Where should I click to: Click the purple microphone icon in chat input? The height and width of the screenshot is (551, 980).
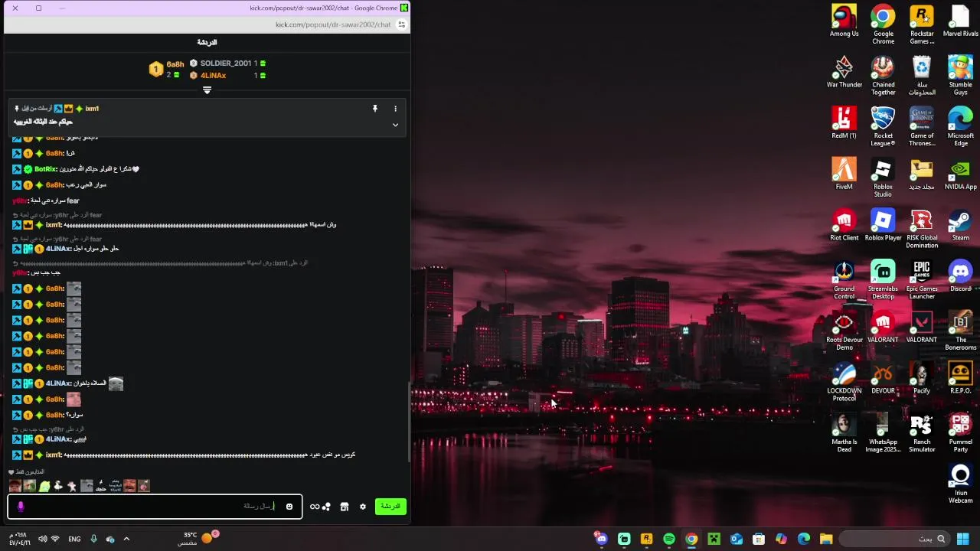[x=21, y=507]
